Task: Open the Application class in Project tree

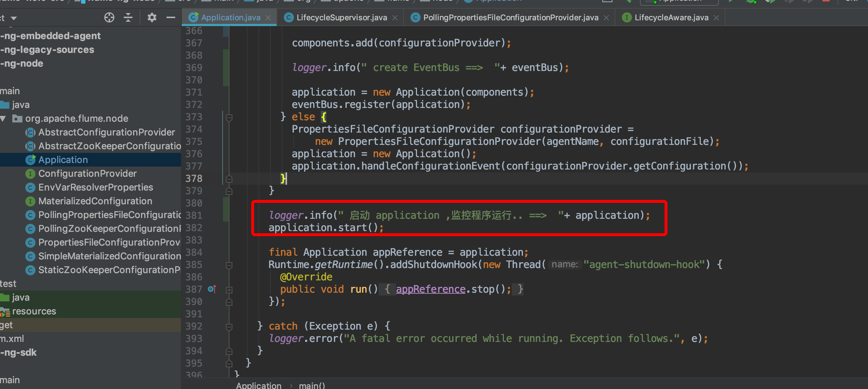Action: click(63, 159)
